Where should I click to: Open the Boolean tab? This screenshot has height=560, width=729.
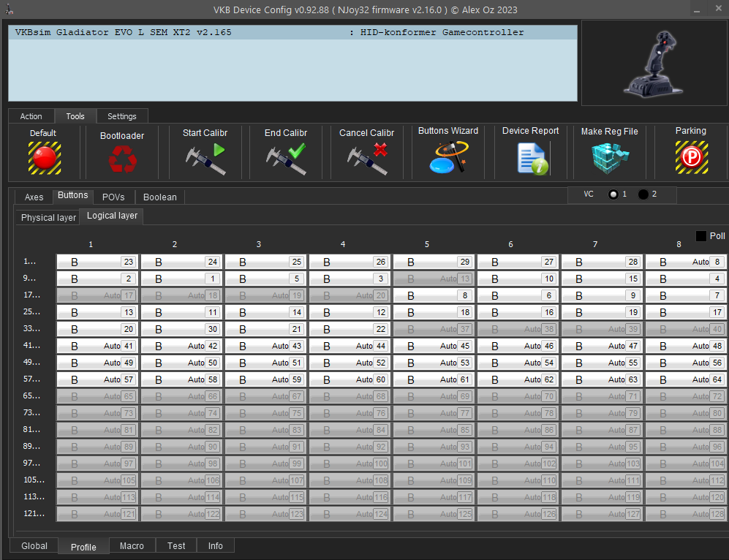pos(160,197)
